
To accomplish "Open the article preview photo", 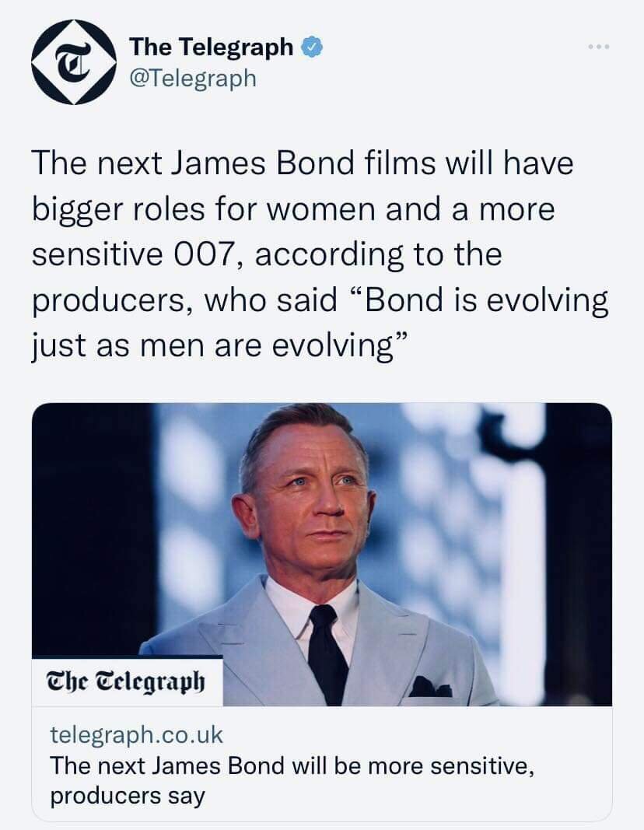I will tap(322, 554).
